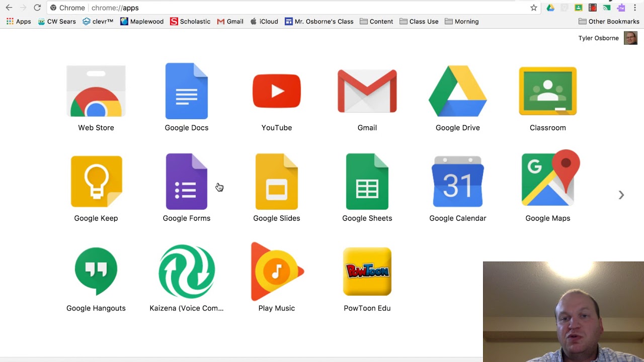Open the Chrome three-dot menu
644x362 pixels.
(635, 8)
